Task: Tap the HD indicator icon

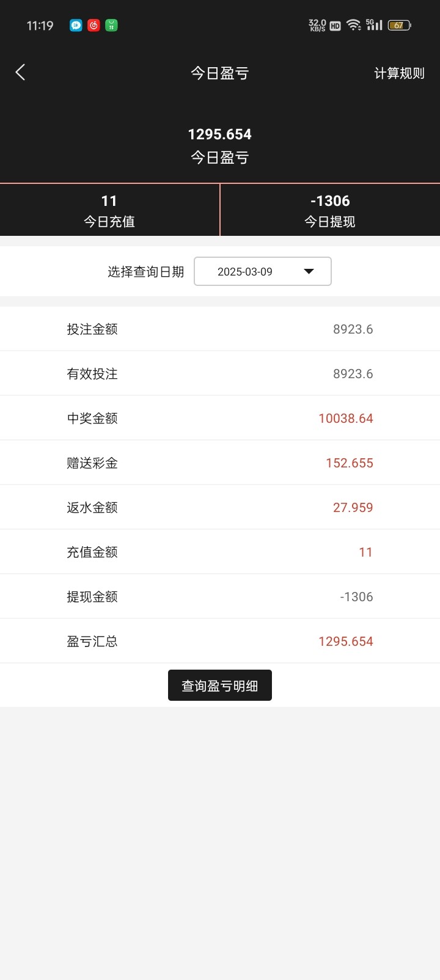Action: [335, 26]
